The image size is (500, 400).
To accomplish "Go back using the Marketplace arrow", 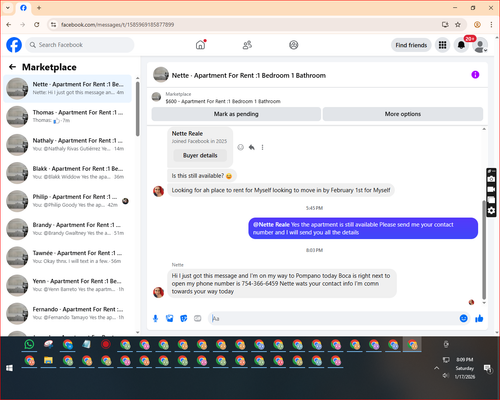I will (x=12, y=67).
